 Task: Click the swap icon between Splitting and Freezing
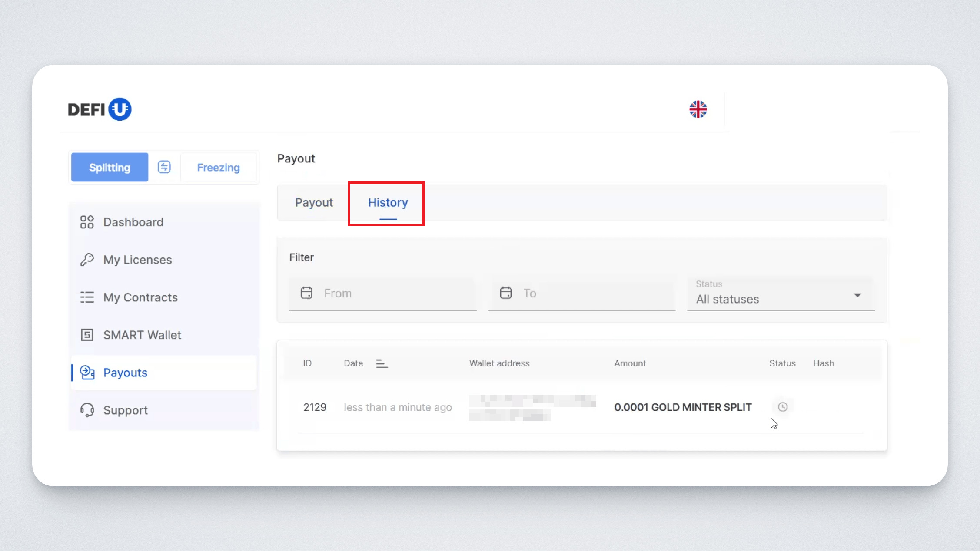pos(164,167)
